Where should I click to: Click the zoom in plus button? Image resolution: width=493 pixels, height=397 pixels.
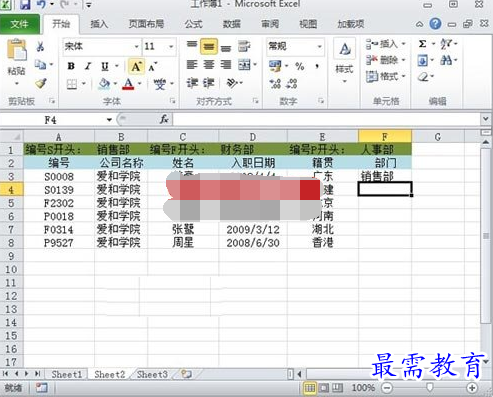pos(472,388)
